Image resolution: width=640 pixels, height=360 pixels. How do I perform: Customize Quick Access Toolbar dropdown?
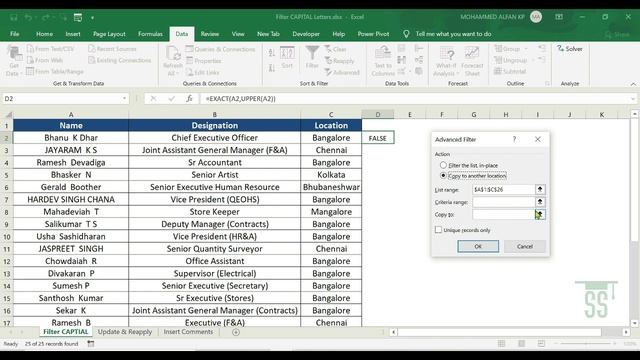[x=93, y=18]
